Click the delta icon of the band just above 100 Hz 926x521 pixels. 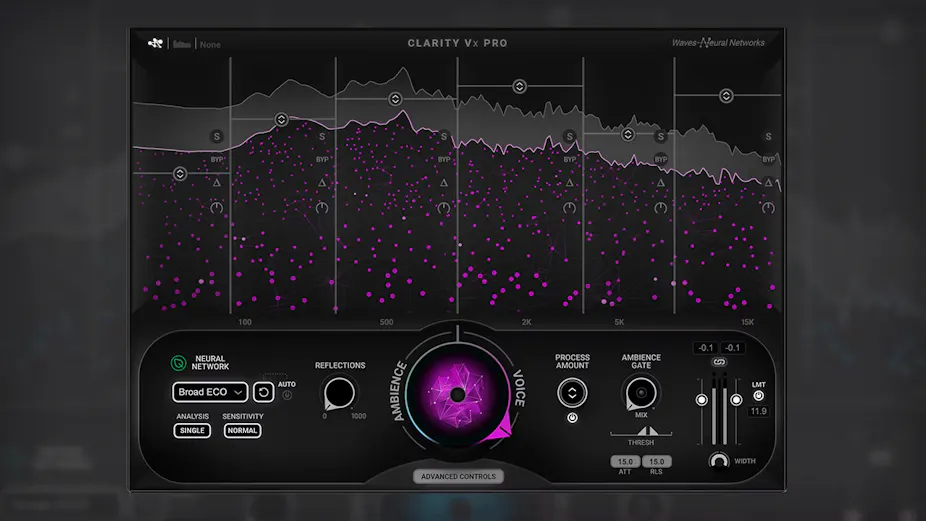pos(322,183)
